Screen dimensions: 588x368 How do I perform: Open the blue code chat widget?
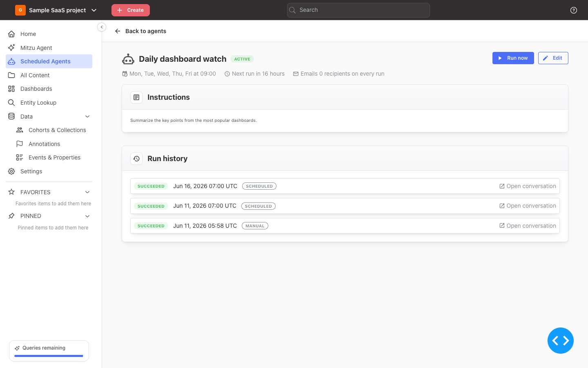(561, 341)
